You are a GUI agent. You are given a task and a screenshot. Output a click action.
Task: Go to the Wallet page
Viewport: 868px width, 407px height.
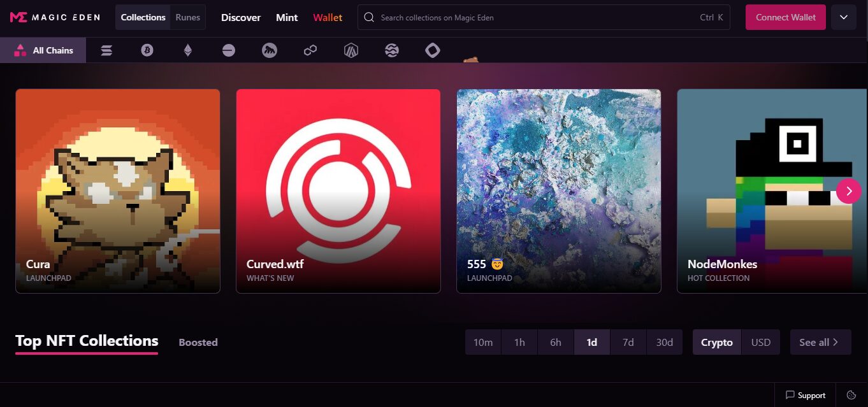328,17
